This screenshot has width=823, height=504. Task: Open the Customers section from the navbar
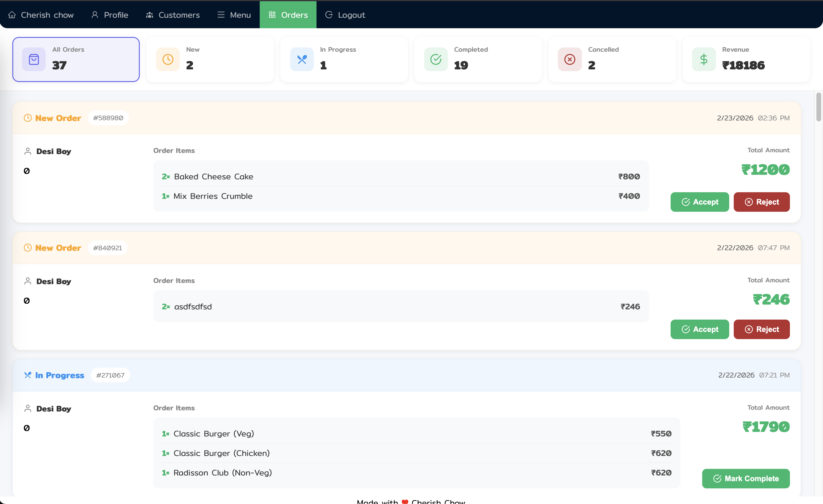(x=173, y=15)
